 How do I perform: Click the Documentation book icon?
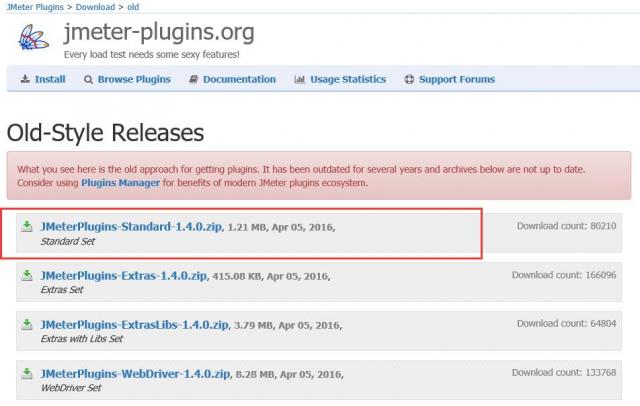pos(192,80)
